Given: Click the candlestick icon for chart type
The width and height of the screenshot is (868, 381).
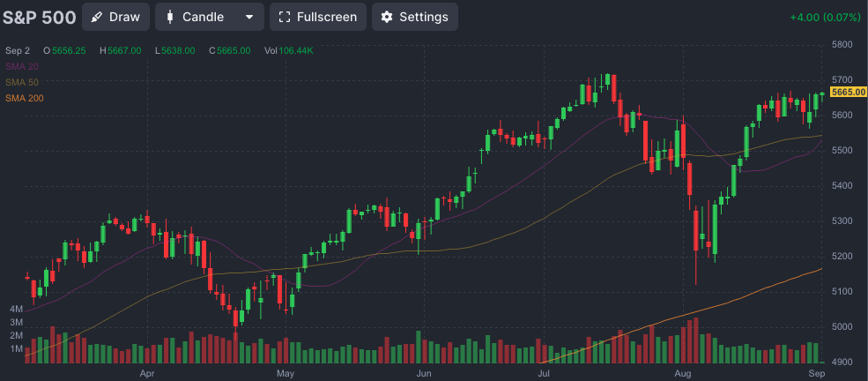Looking at the screenshot, I should click(x=169, y=17).
